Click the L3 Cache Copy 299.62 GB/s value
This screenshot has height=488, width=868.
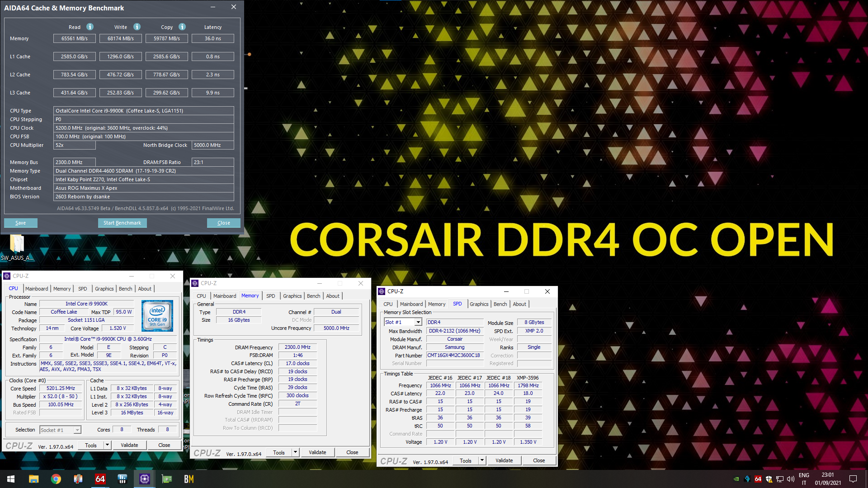click(167, 93)
